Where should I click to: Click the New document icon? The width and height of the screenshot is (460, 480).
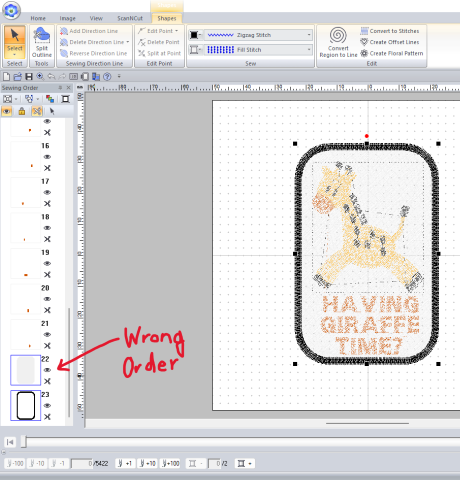click(6, 77)
